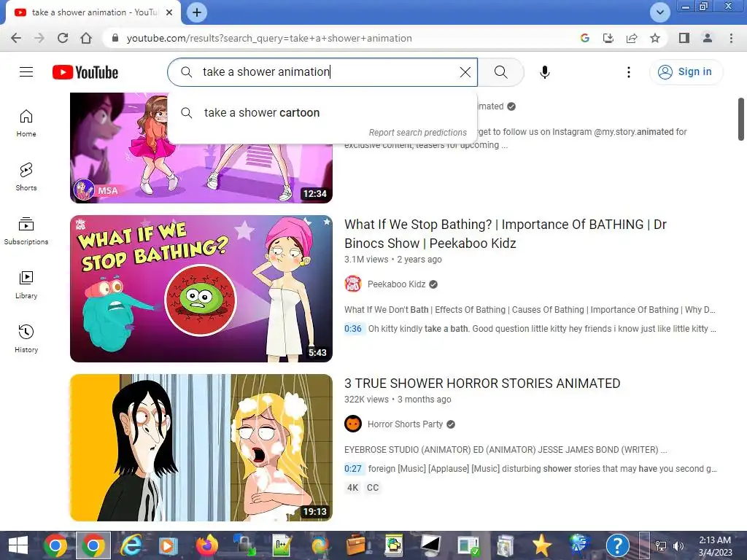Screen dimensions: 747x560
Task: Click the browser home icon
Action: coord(86,38)
